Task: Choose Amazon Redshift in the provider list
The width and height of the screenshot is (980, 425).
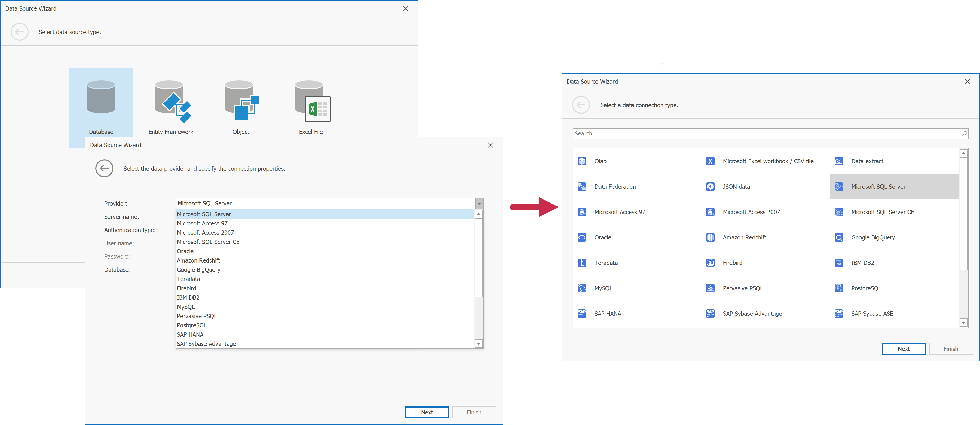Action: coord(325,260)
